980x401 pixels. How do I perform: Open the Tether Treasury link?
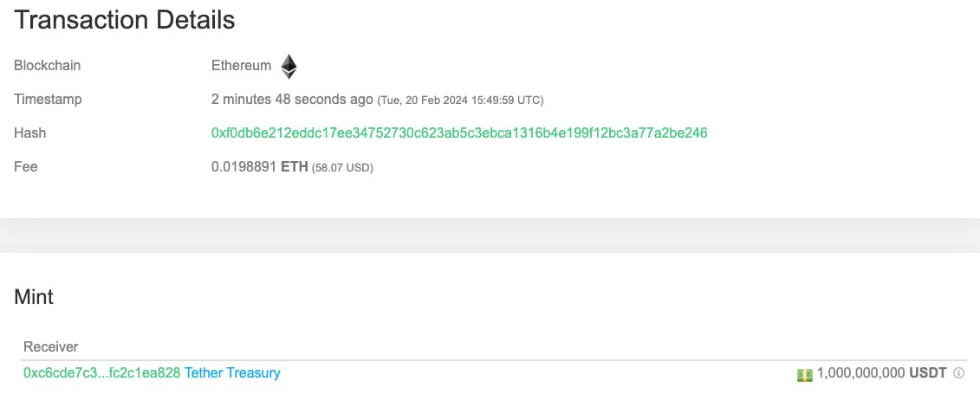(232, 372)
